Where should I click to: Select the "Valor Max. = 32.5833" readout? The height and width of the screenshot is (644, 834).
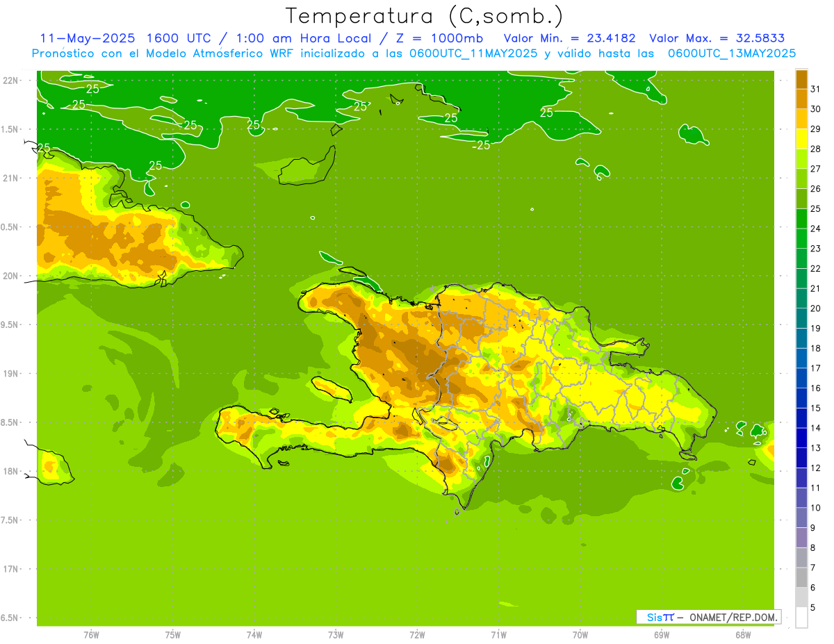(716, 38)
